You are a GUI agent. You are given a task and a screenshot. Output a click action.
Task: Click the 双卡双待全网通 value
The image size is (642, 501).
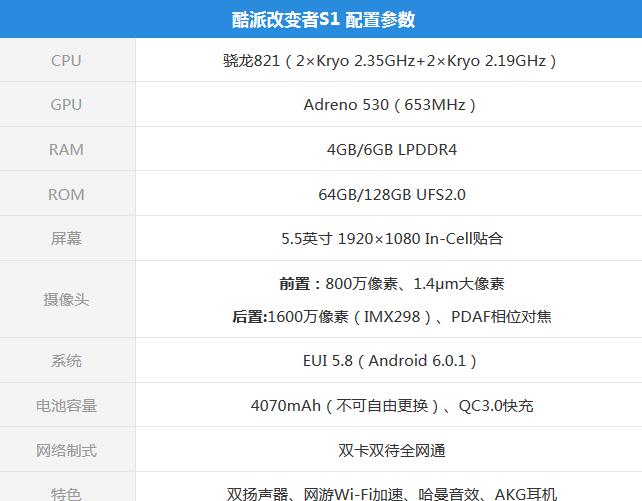(x=392, y=450)
